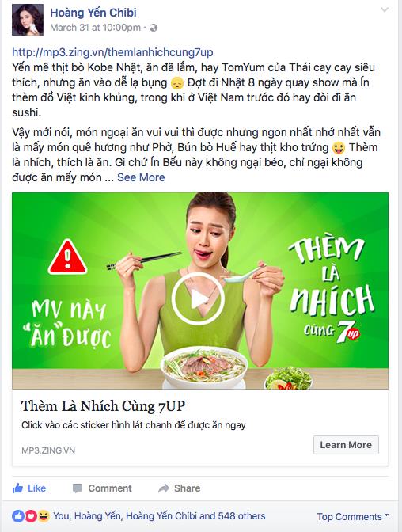Expand the Top Comments sort dropdown
The image size is (402, 532).
(353, 516)
